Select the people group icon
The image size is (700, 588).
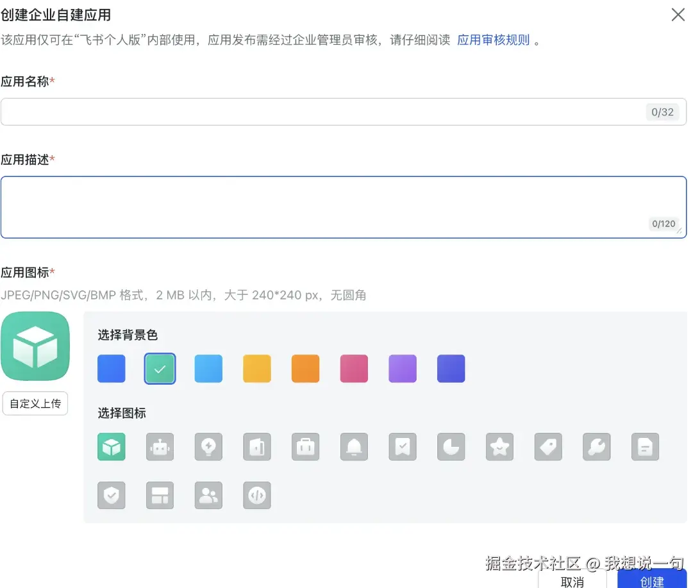[x=208, y=495]
